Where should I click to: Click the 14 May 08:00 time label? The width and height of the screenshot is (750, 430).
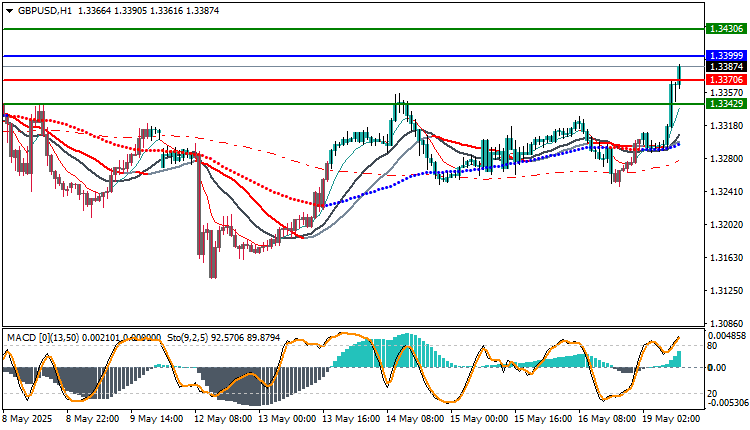pyautogui.click(x=415, y=419)
